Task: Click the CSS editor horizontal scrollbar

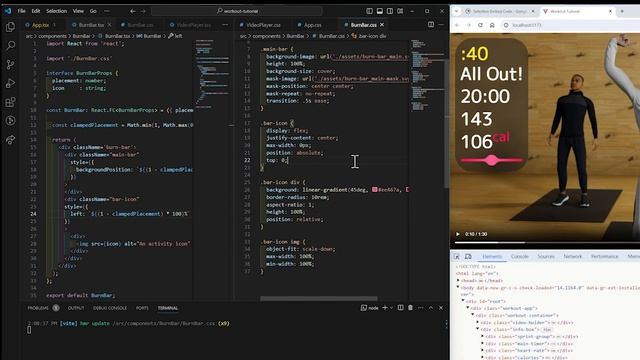Action: tap(318, 298)
